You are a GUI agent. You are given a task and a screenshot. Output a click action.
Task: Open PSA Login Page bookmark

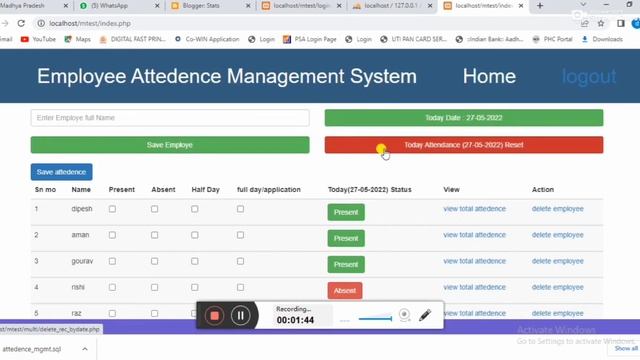pyautogui.click(x=310, y=39)
